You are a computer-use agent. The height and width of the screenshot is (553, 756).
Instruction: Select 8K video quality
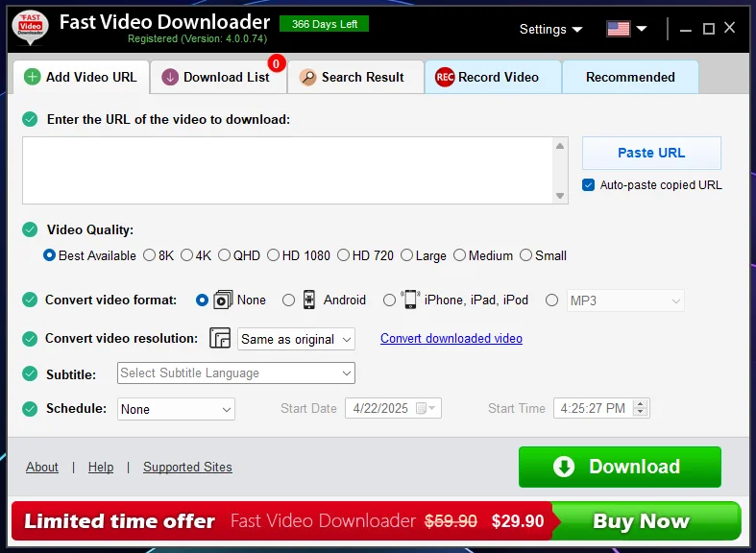(150, 255)
